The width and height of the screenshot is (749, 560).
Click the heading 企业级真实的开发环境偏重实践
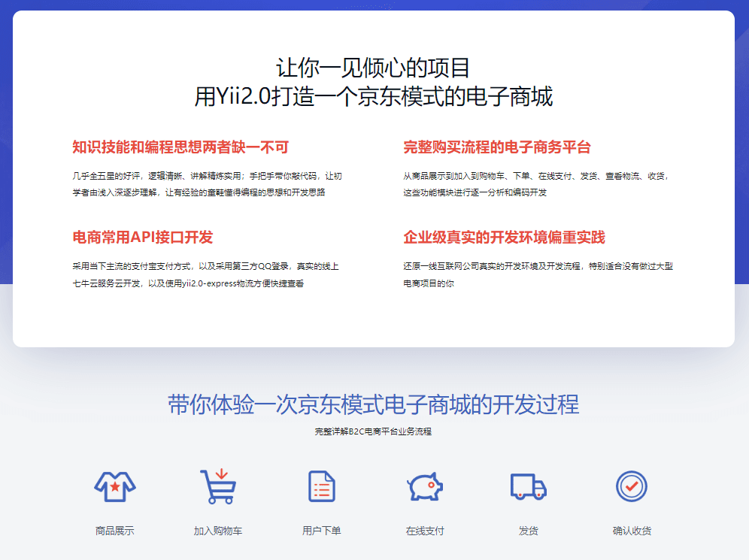504,238
